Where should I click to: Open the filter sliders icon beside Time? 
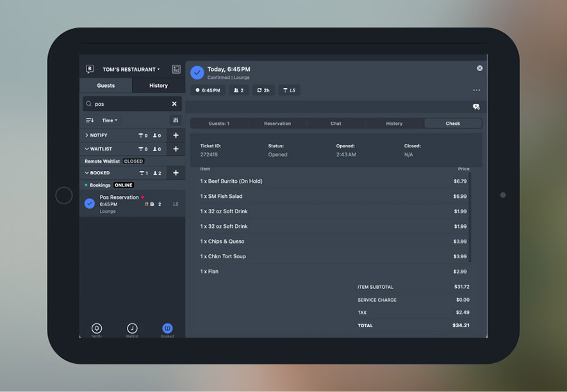(176, 120)
